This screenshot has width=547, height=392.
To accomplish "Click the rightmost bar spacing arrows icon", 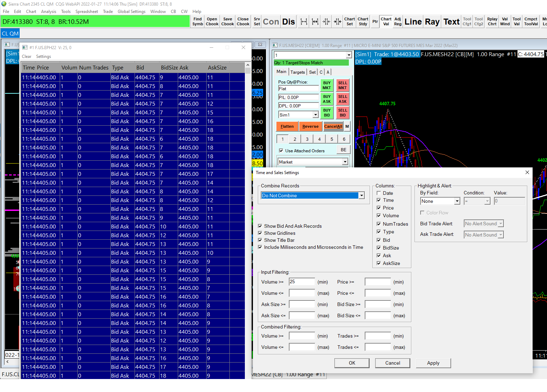I will (338, 21).
